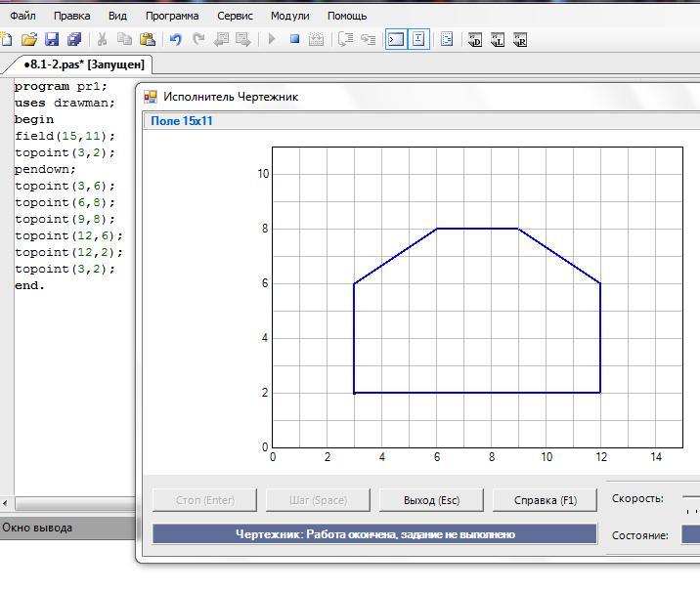
Task: Stop the running program with the square icon
Action: [x=294, y=40]
